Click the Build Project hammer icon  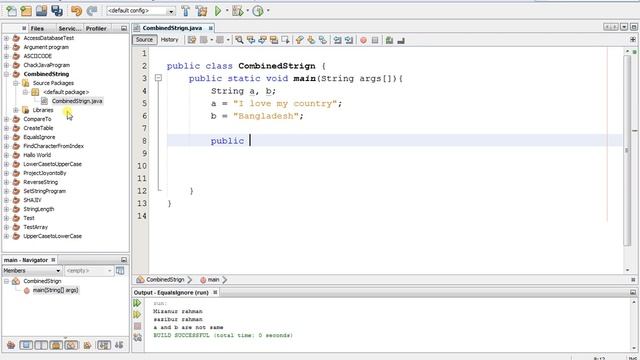[186, 11]
